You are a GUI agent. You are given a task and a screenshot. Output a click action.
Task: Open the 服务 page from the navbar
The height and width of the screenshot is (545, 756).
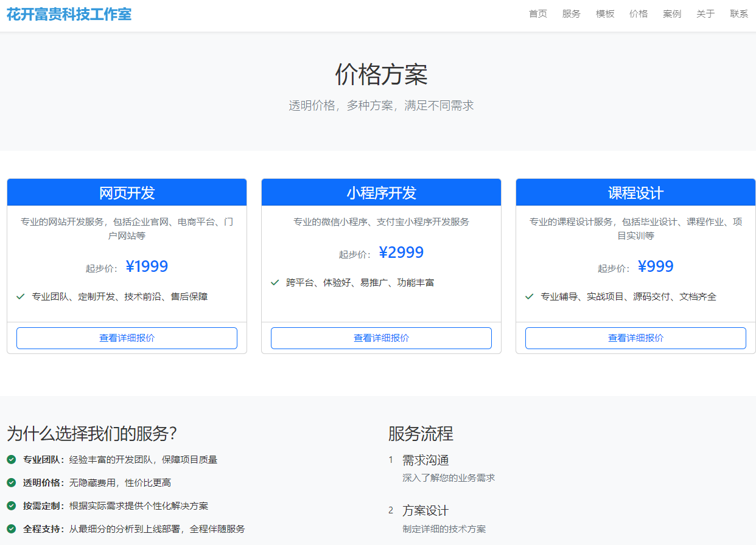pos(572,13)
